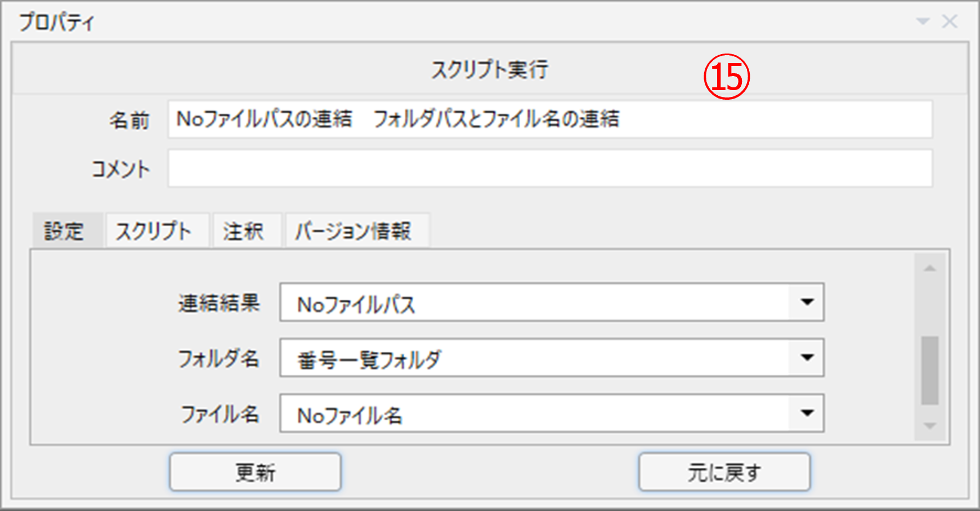Close the プロパティ panel

point(950,22)
